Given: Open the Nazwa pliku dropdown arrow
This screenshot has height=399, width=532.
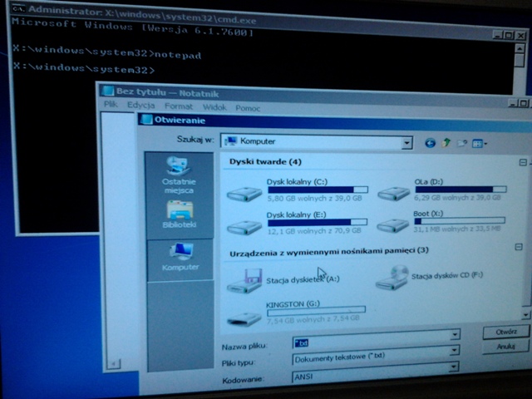Looking at the screenshot, I should pyautogui.click(x=455, y=335).
